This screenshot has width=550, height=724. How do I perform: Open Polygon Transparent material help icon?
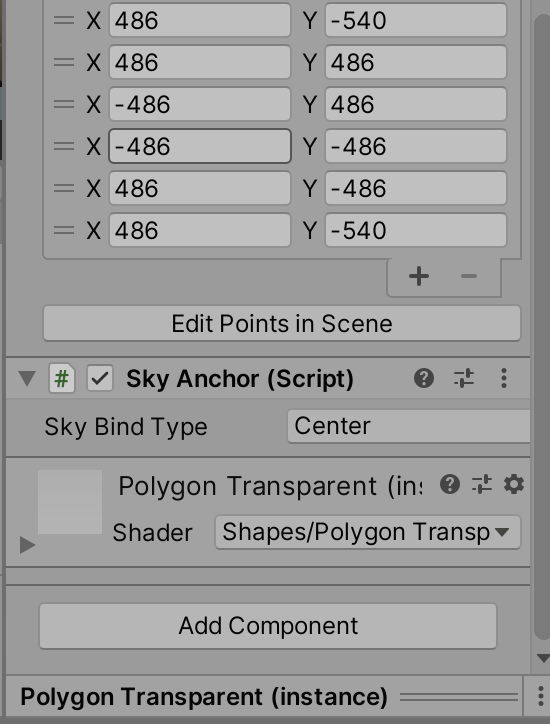click(x=449, y=484)
